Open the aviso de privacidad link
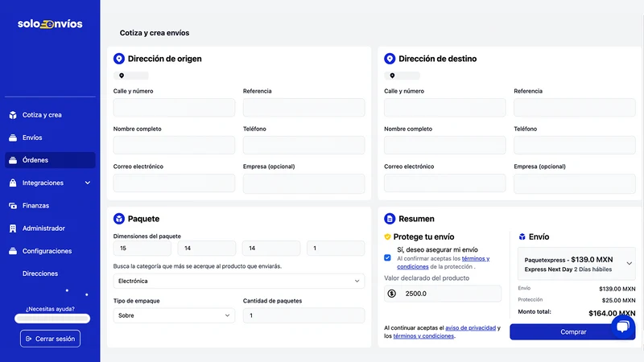644x362 pixels. (x=470, y=327)
